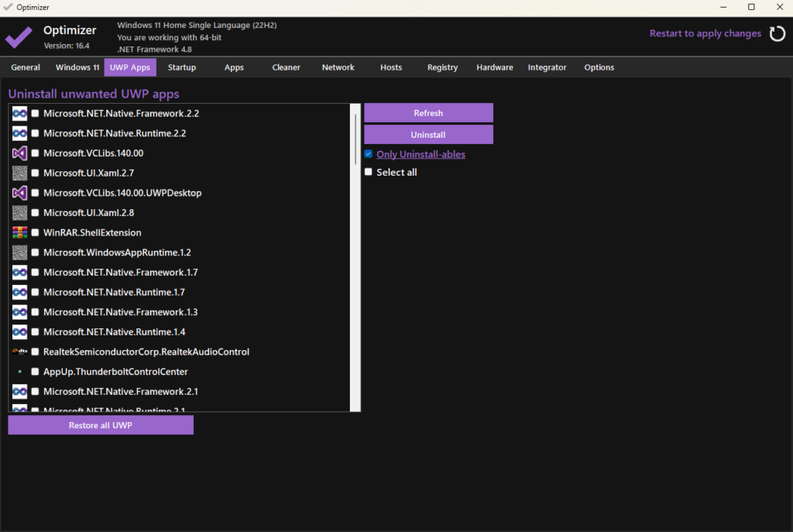This screenshot has height=532, width=793.
Task: Click the WinRAR.ShellExtension app icon
Action: [x=20, y=232]
